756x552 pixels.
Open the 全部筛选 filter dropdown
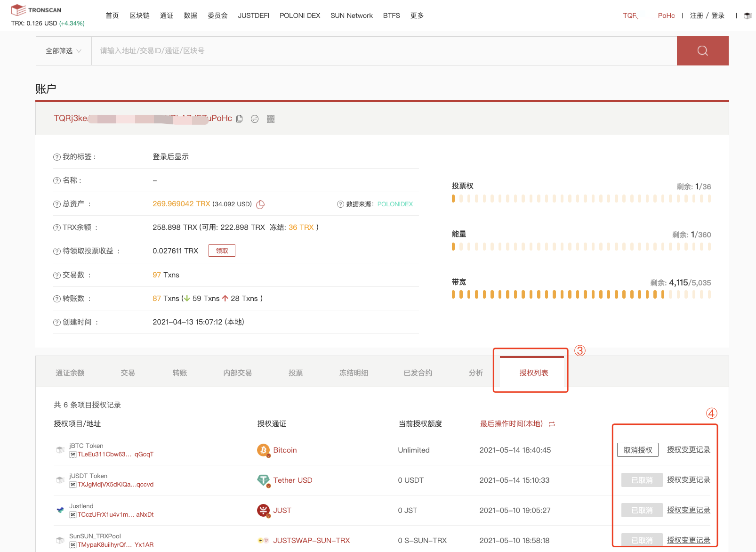click(x=64, y=51)
